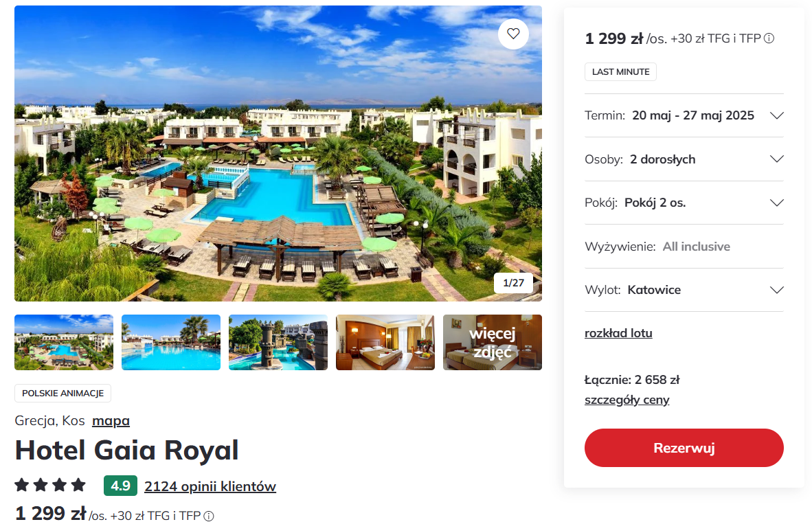812x522 pixels.
Task: Click the red Rezerwuj button
Action: 684,448
